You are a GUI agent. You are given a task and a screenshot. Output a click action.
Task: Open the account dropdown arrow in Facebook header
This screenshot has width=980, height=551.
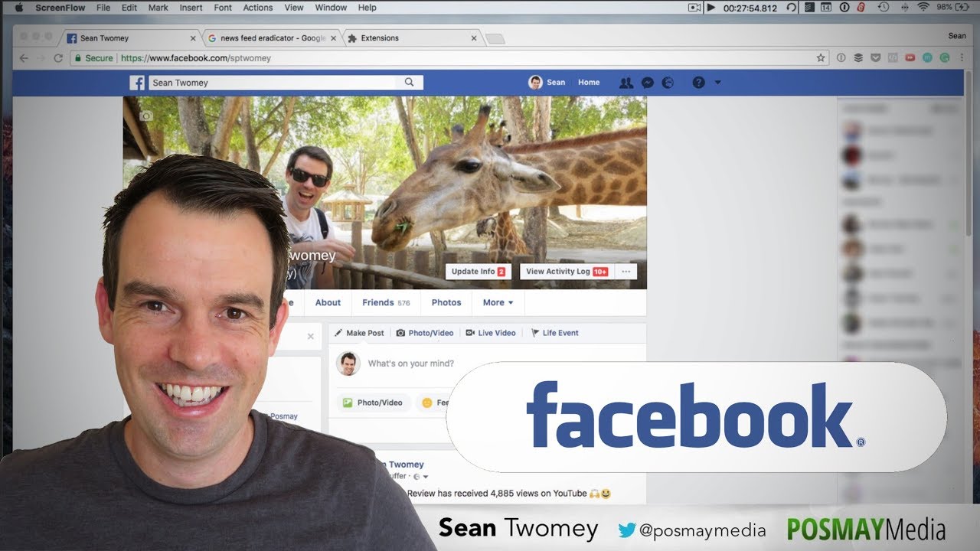point(717,83)
